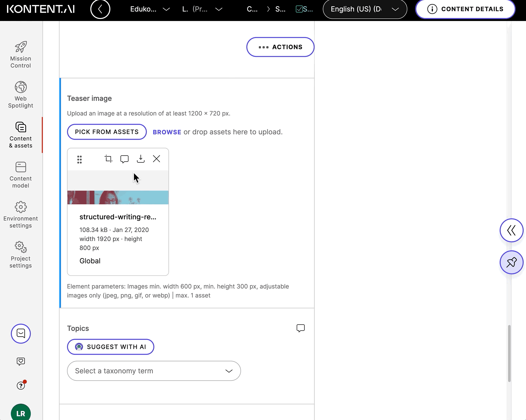Click the crop icon on the teaser asset

coord(108,159)
